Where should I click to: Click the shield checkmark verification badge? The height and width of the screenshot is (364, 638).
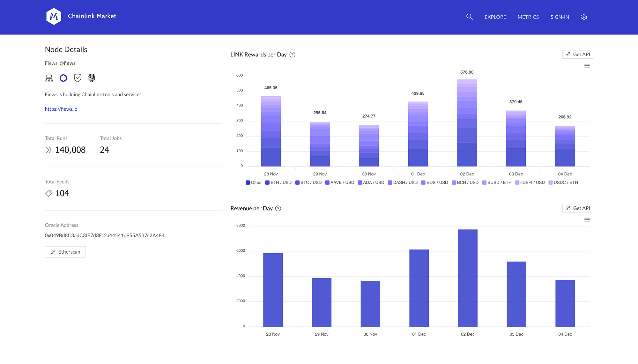pos(78,78)
